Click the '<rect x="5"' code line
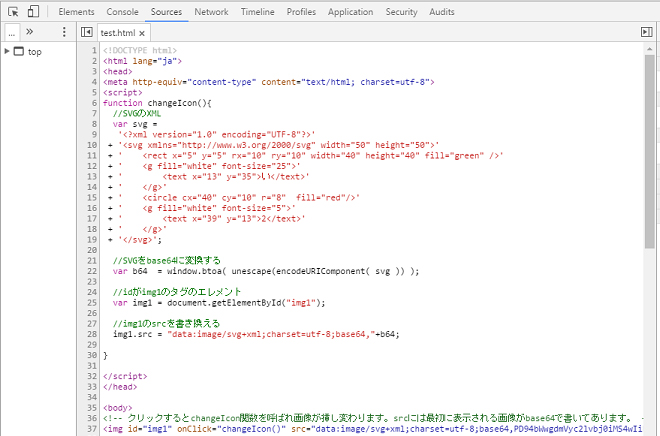Viewport: 660px width, 436px height. (x=306, y=156)
